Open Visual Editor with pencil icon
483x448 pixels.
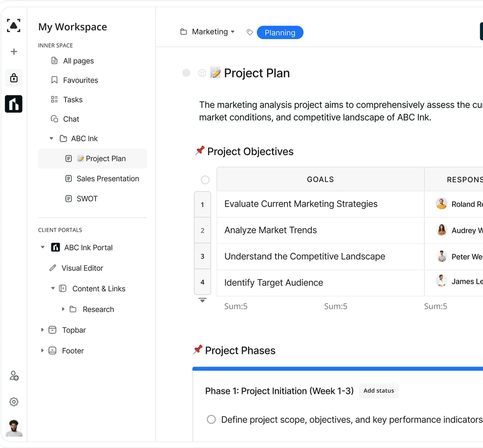[x=82, y=268]
